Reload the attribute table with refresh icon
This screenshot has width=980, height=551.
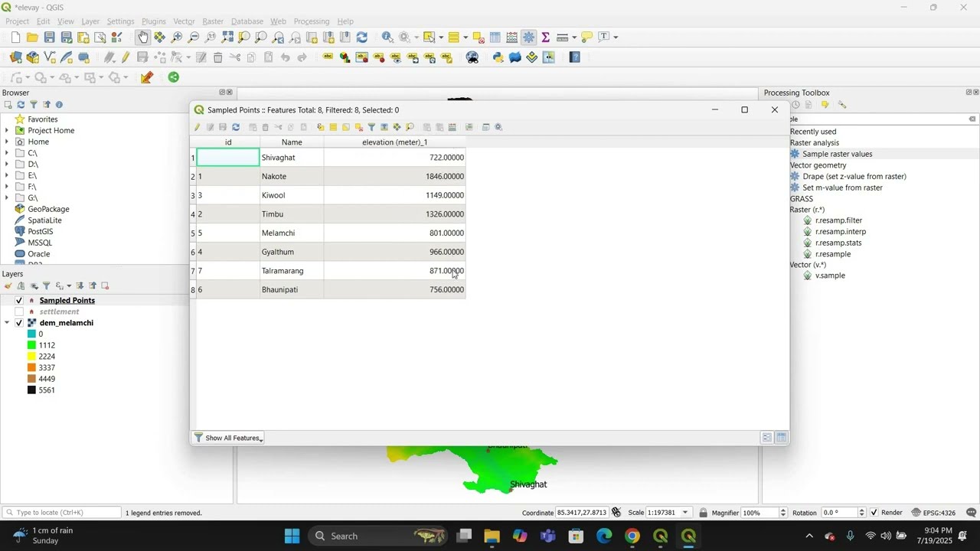(x=236, y=127)
